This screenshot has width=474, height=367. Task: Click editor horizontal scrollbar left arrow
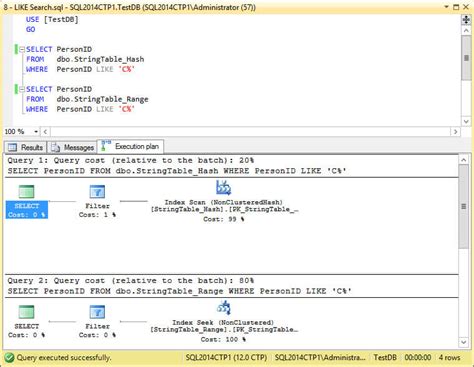[45, 132]
